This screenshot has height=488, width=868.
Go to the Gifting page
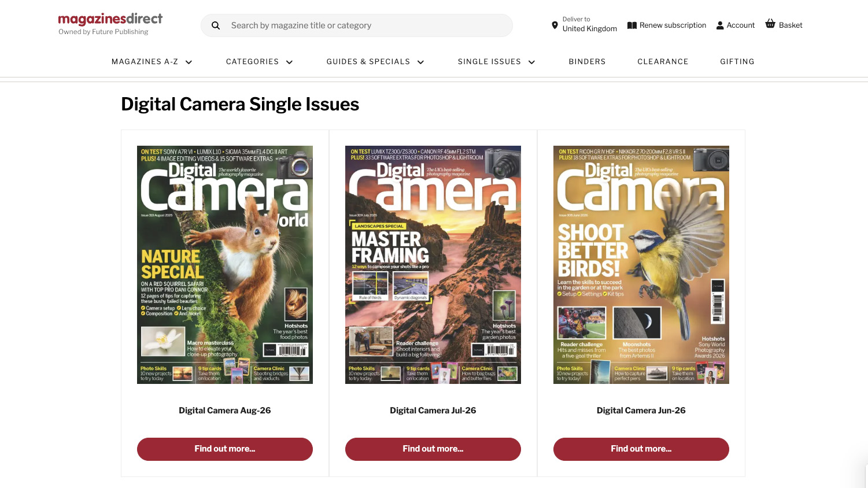[737, 62]
